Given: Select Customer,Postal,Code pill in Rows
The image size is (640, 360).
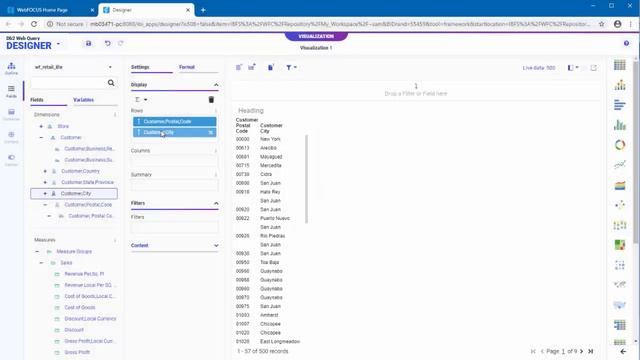Looking at the screenshot, I should [175, 121].
